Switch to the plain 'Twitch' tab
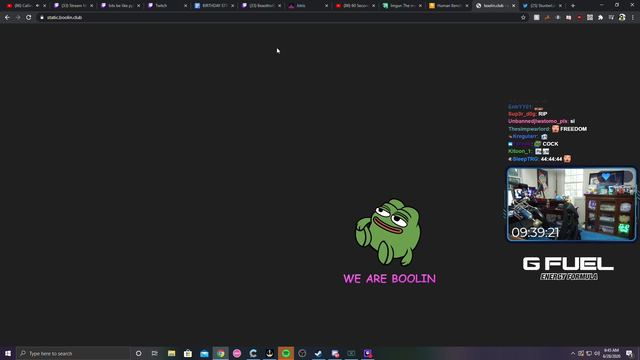 (x=167, y=6)
